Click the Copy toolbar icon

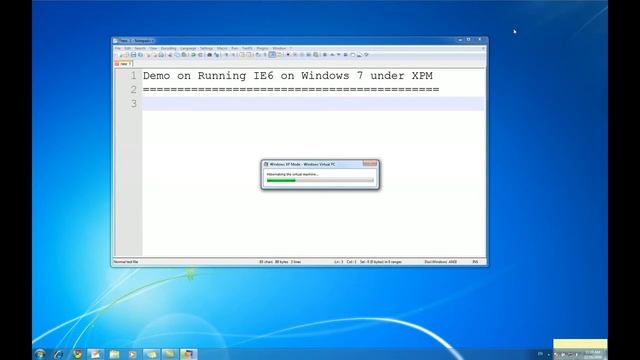pos(177,55)
